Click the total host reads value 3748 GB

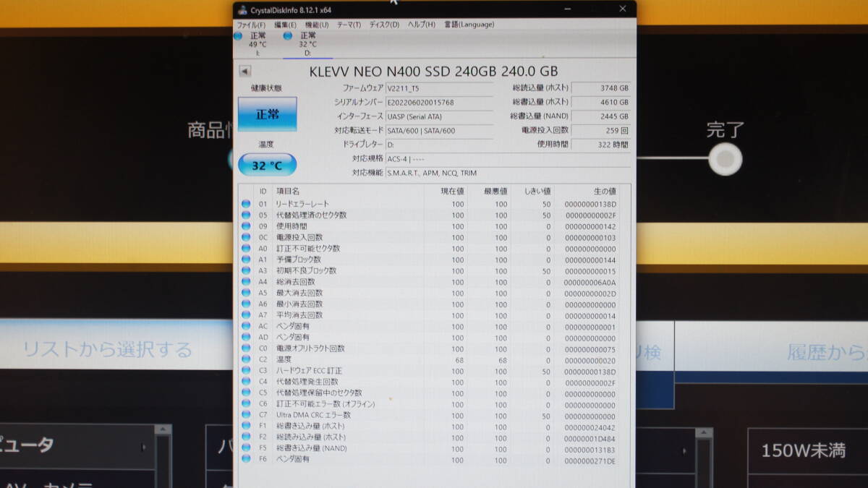point(600,88)
